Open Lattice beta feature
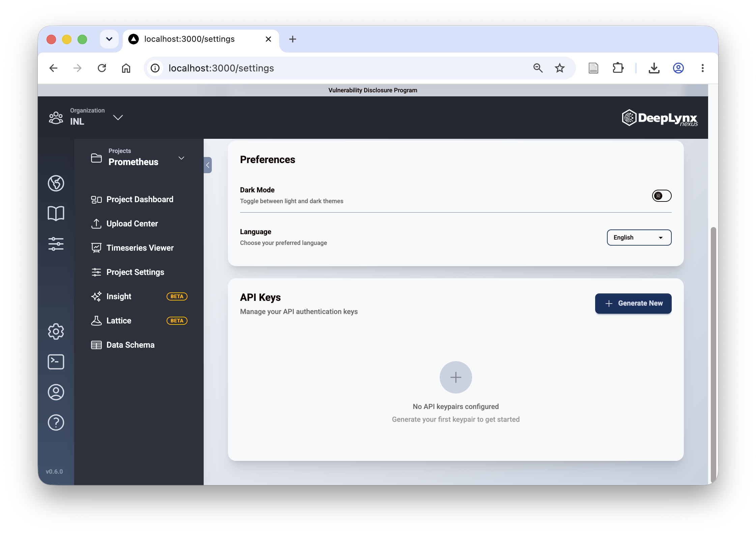Viewport: 756px width, 535px height. tap(139, 321)
